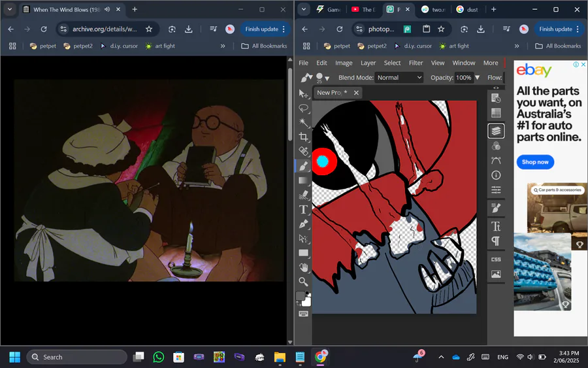Show hidden system tray icons
This screenshot has height=368, width=588.
tap(441, 357)
